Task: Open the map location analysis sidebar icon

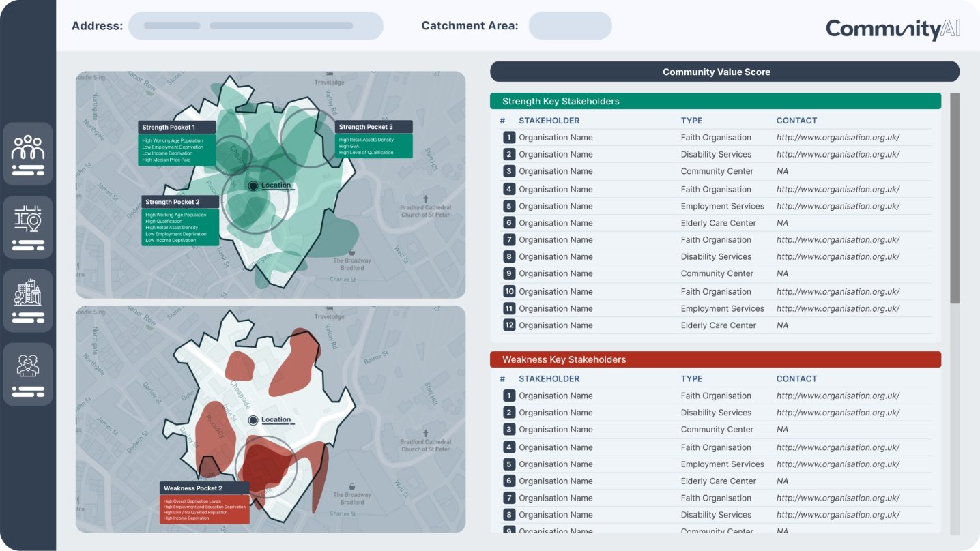Action: [x=28, y=226]
